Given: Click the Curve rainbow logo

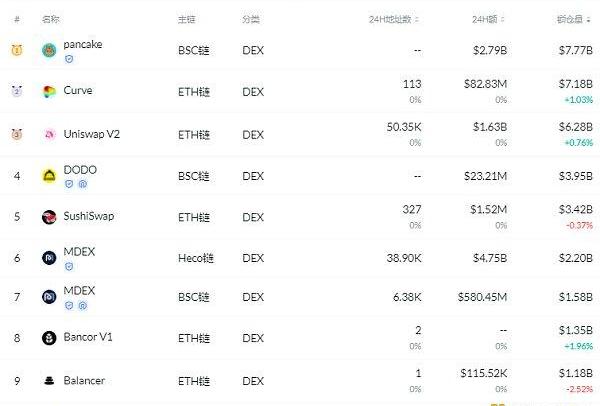Looking at the screenshot, I should (x=49, y=92).
